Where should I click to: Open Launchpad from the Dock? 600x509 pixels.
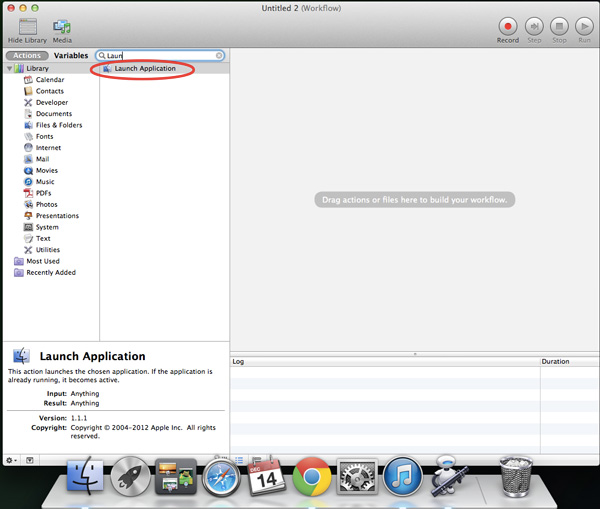tap(130, 476)
